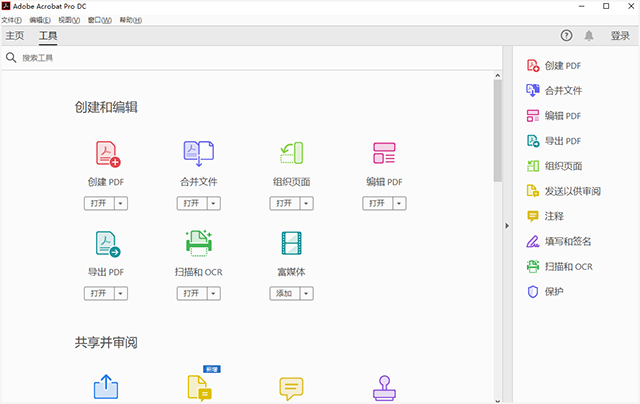Expand the dropdown arrow beside 导出 PDF 打开
The image size is (640, 404).
point(121,293)
